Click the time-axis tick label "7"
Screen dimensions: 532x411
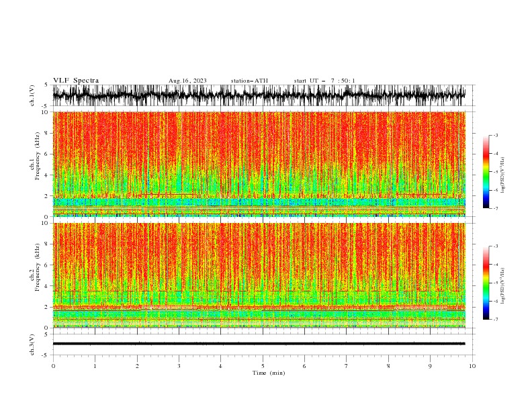click(347, 366)
